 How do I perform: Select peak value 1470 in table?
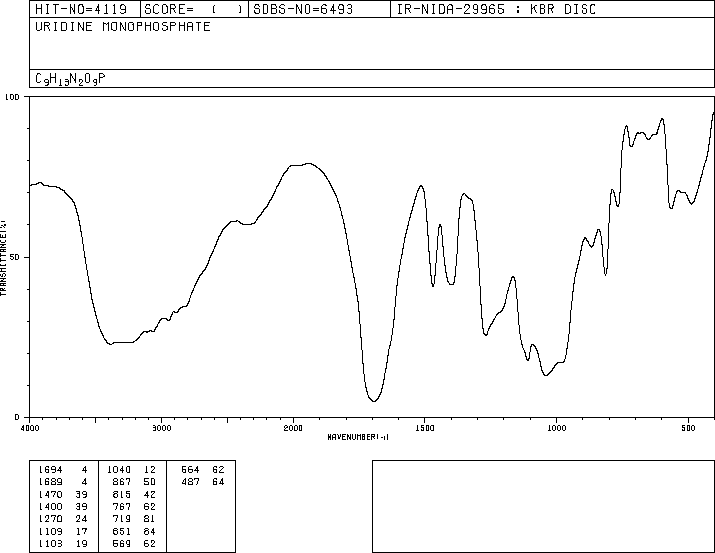pyautogui.click(x=51, y=494)
